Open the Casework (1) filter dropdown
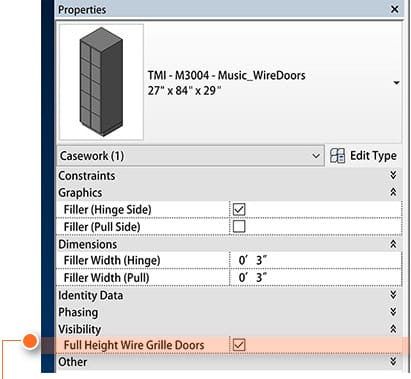 (x=190, y=156)
